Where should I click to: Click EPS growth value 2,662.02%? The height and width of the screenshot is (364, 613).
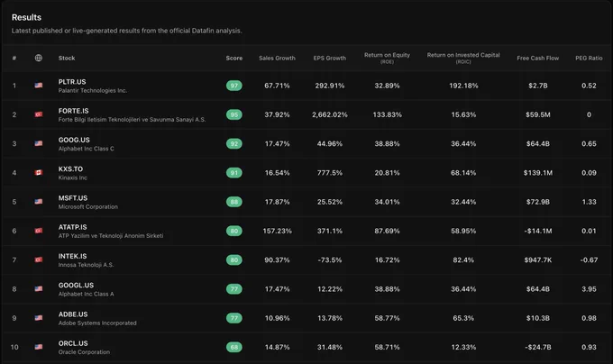tap(330, 114)
